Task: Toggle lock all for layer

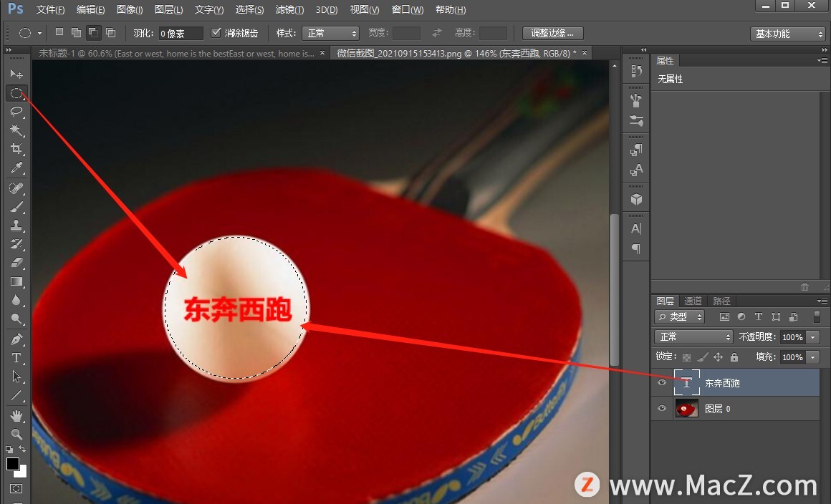Action: (x=734, y=357)
